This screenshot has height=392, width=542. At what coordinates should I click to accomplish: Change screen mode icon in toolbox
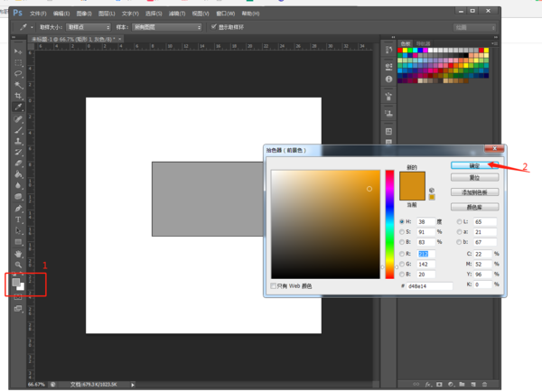(x=18, y=308)
